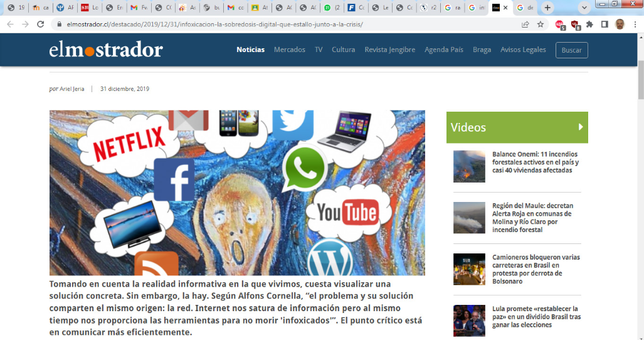
Task: Open the tab search dropdown
Action: click(x=584, y=8)
